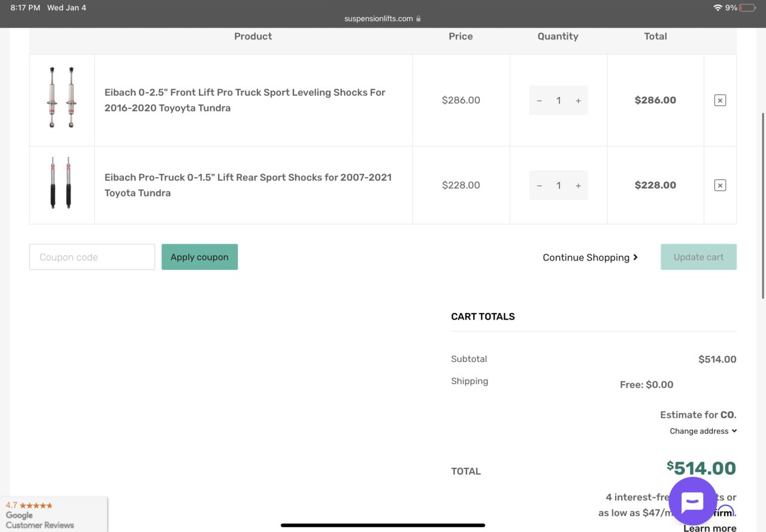
Task: Increase quantity of Eibach Rear Sport Shocks
Action: [578, 186]
